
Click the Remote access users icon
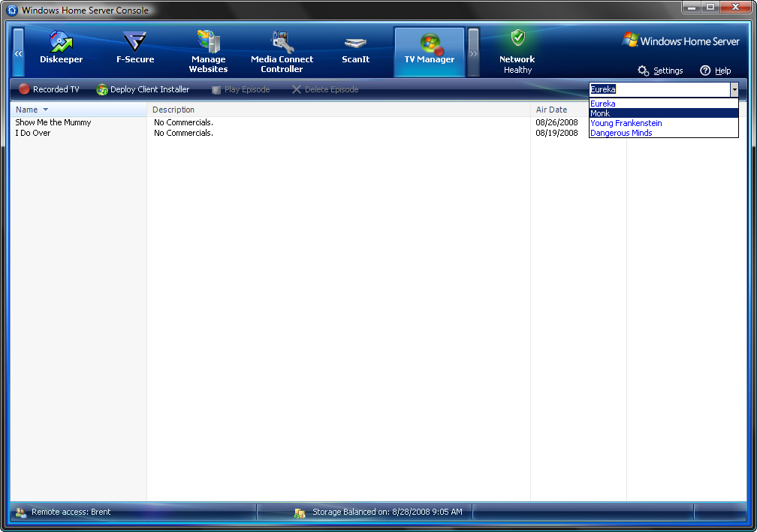pos(21,512)
